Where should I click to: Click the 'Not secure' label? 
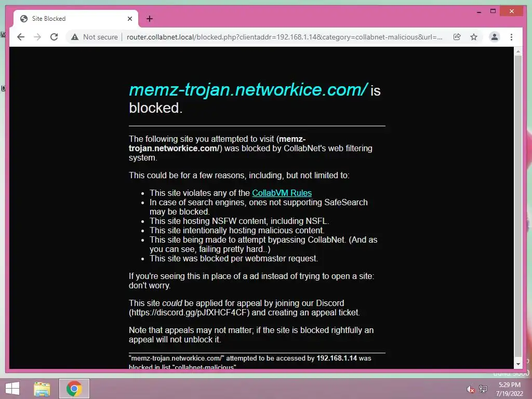click(x=100, y=37)
